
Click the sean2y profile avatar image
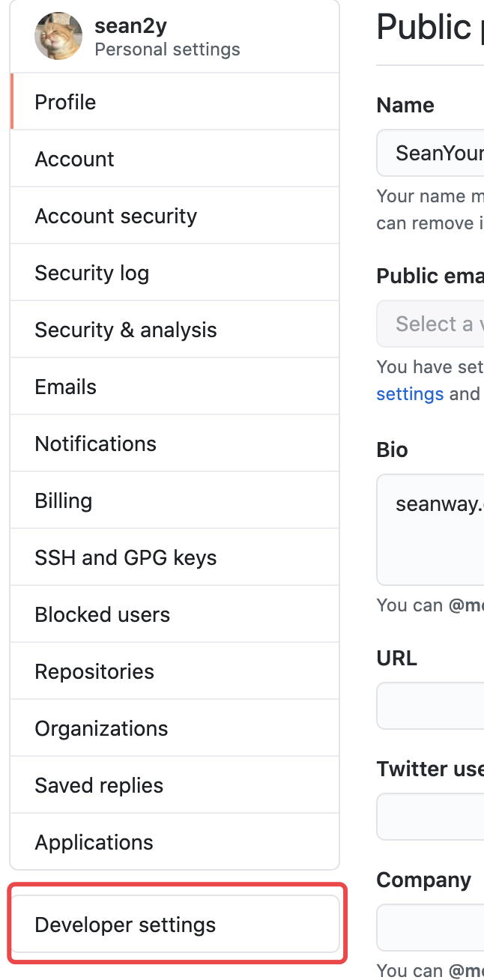(58, 35)
